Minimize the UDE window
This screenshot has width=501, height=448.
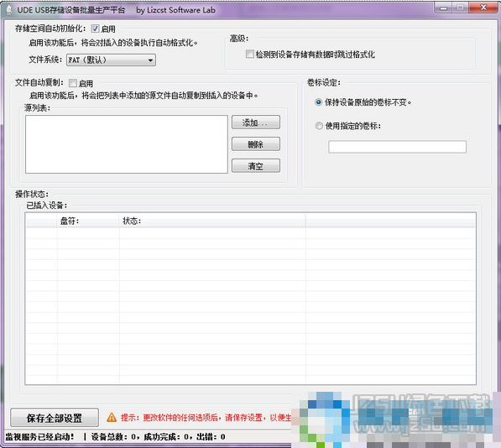(x=443, y=8)
